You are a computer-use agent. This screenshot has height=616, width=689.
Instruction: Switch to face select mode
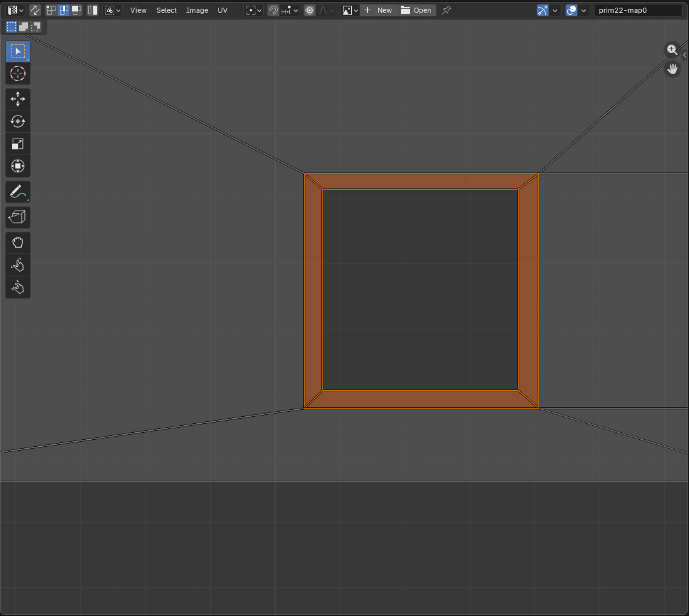[77, 10]
